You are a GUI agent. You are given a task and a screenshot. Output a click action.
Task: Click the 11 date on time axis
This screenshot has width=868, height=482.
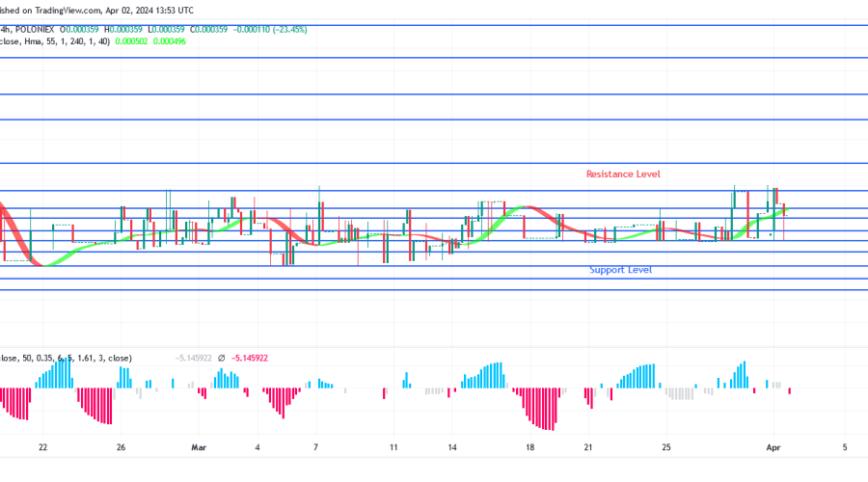point(393,447)
